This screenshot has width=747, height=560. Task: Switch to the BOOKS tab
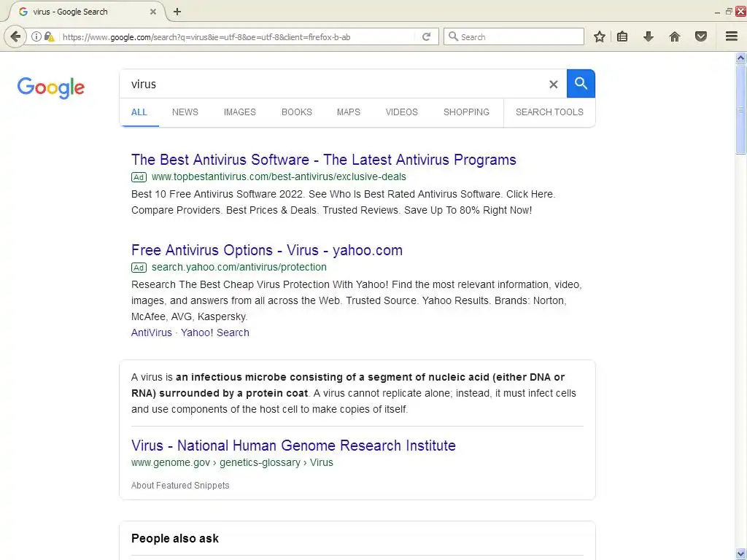(x=297, y=112)
